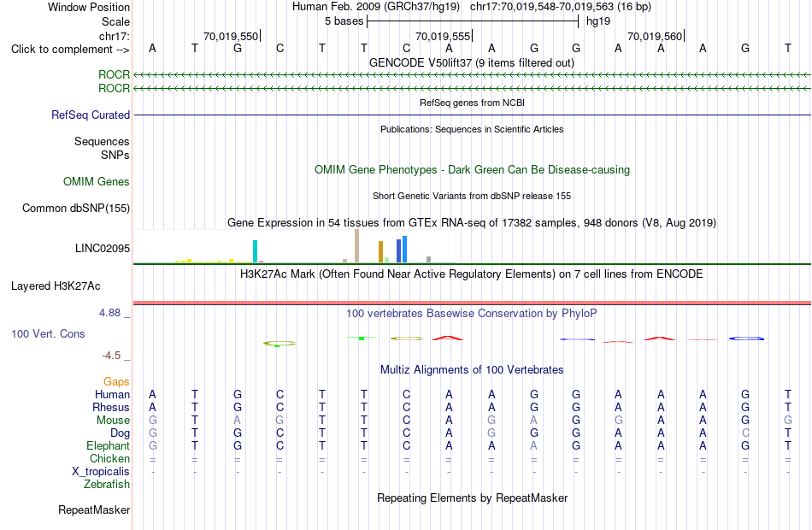
Task: Click 'Multiz Alignments of 100 Vertebrates' title
Action: 472,370
